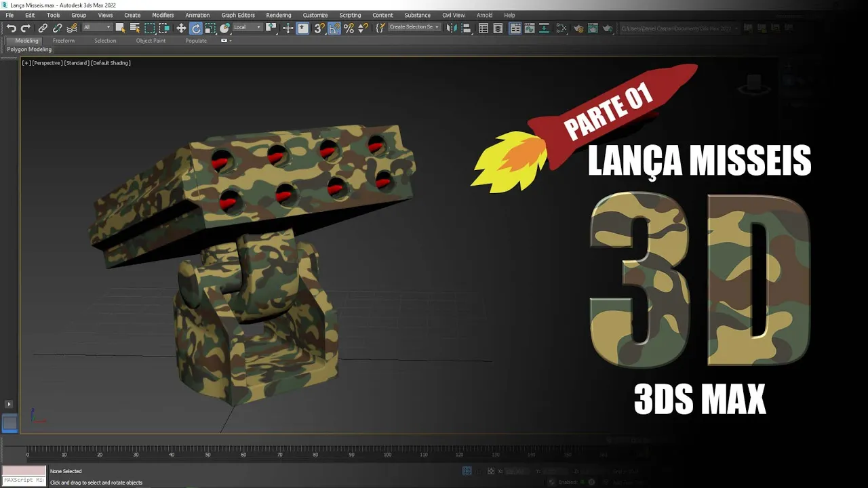Open the 'Local' reference coordinate dropdown

[248, 28]
